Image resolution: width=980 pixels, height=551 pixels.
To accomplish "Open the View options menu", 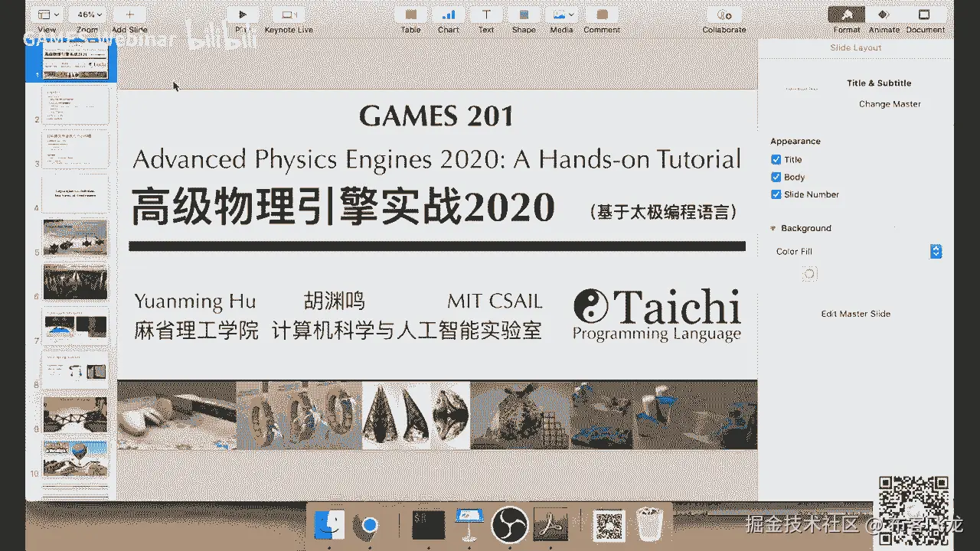I will [47, 15].
